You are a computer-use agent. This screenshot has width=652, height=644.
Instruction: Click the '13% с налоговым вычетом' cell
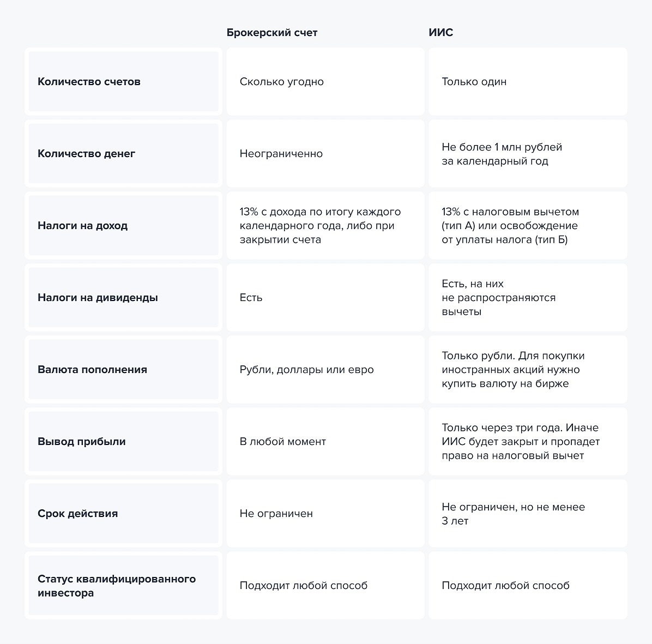(x=528, y=226)
